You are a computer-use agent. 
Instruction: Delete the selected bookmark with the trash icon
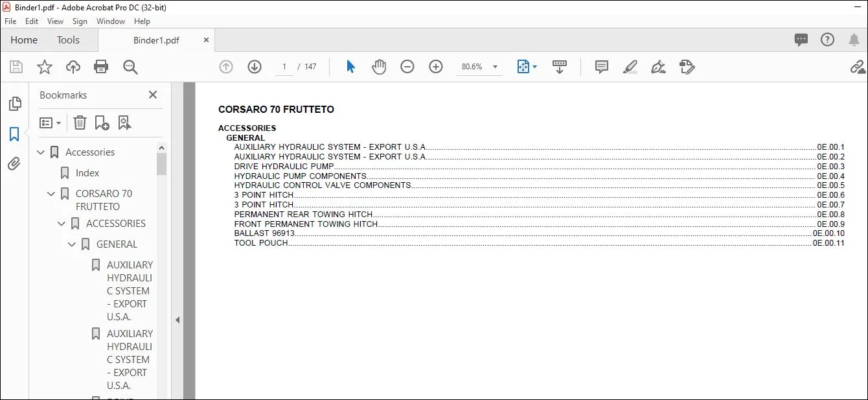click(80, 123)
